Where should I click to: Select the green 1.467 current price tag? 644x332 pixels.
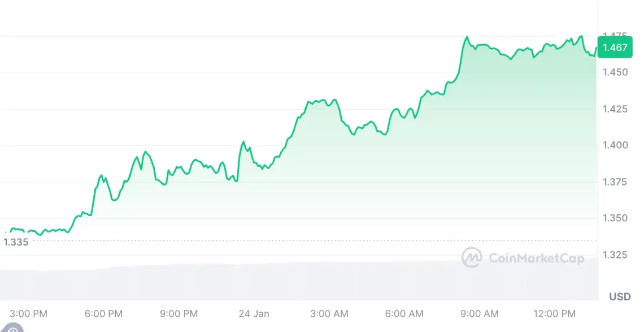[x=615, y=48]
